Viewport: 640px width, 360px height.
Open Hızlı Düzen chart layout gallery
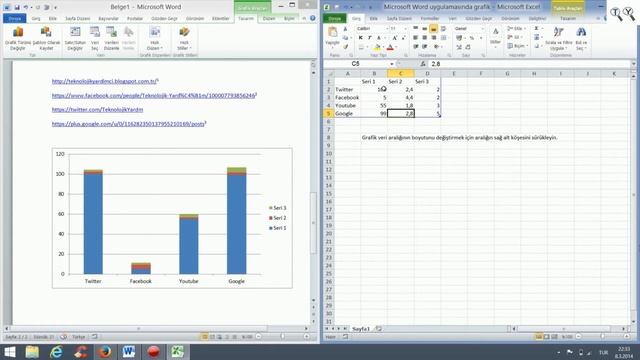point(155,39)
